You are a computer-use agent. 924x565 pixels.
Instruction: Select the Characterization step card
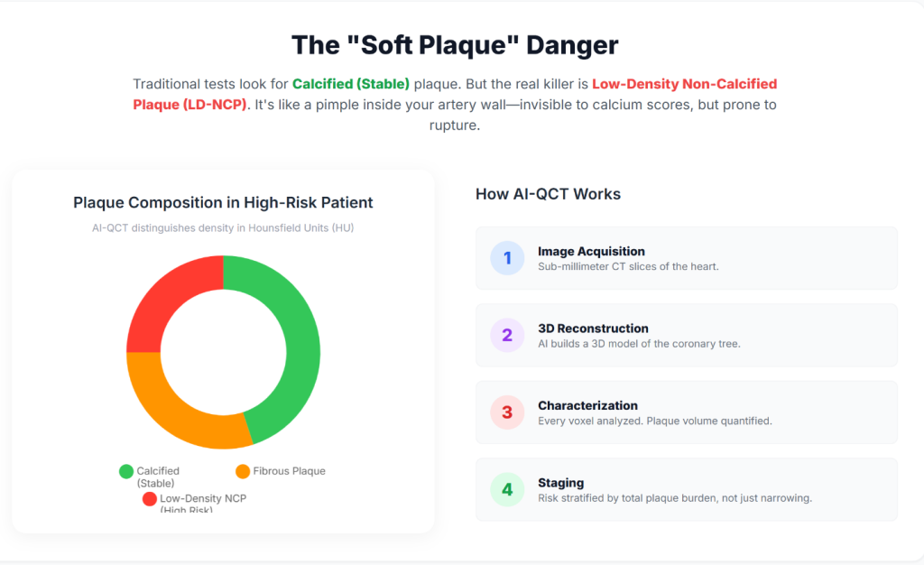tap(686, 412)
